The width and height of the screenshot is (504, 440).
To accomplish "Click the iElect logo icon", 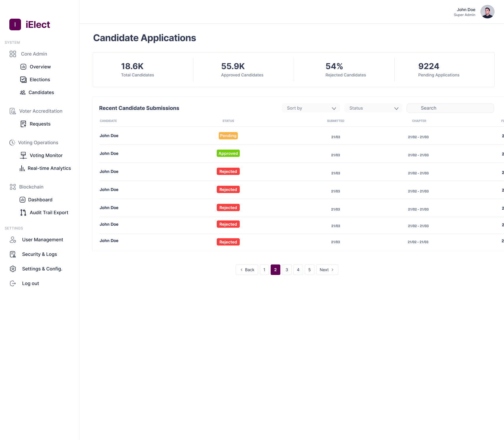I will point(15,24).
